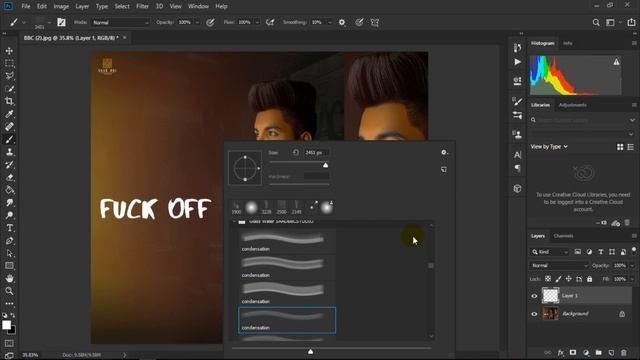Collapse the brush group folder in picker
The image size is (640, 360).
pyautogui.click(x=234, y=222)
